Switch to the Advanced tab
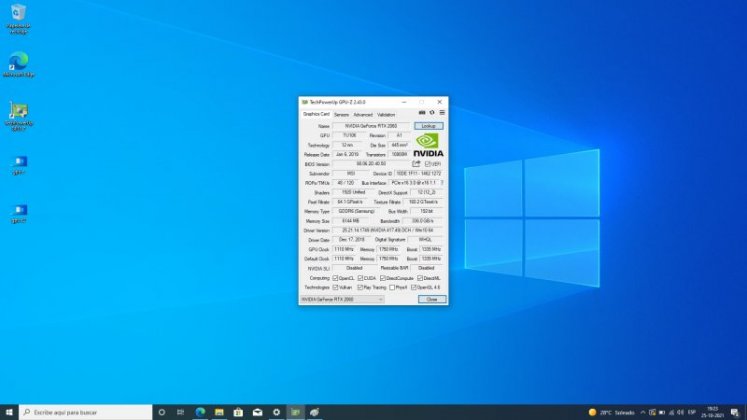This screenshot has width=747, height=420. click(363, 115)
